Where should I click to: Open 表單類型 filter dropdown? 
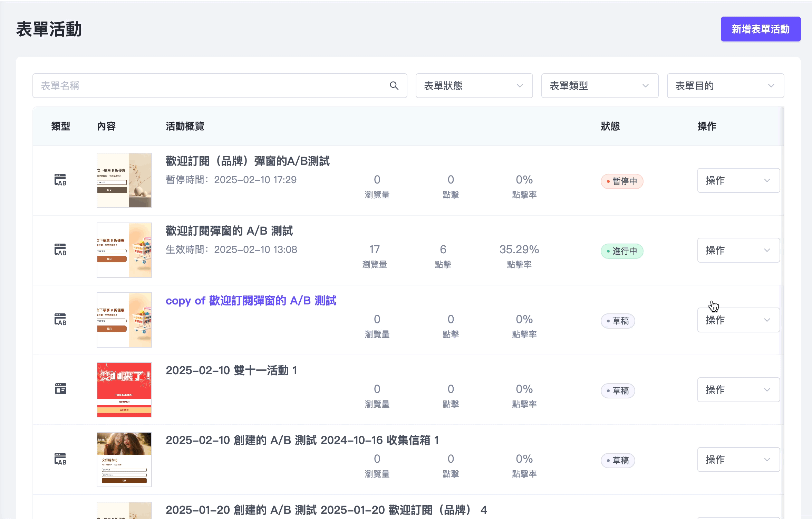[599, 86]
